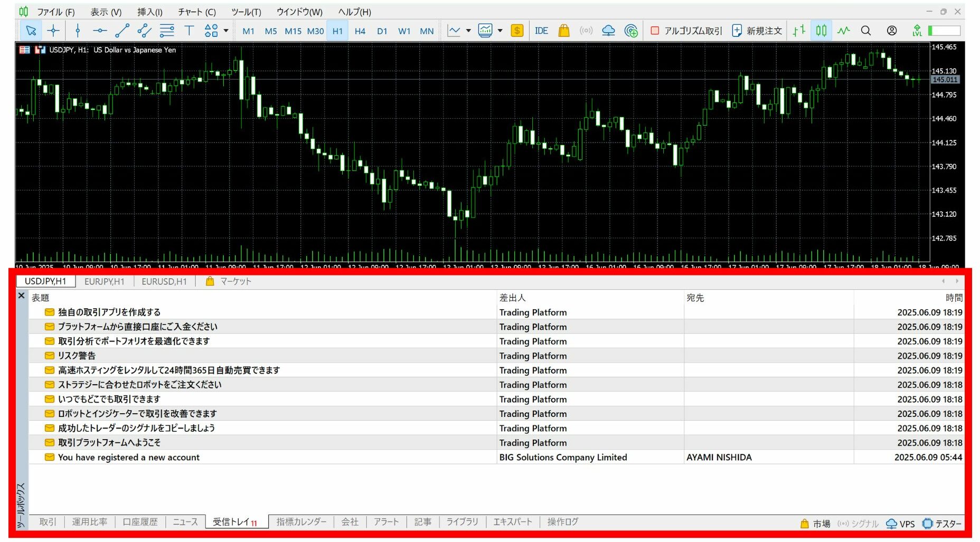Viewport: 980px width, 542px height.
Task: Switch chart display to candlesticks
Action: pyautogui.click(x=821, y=31)
